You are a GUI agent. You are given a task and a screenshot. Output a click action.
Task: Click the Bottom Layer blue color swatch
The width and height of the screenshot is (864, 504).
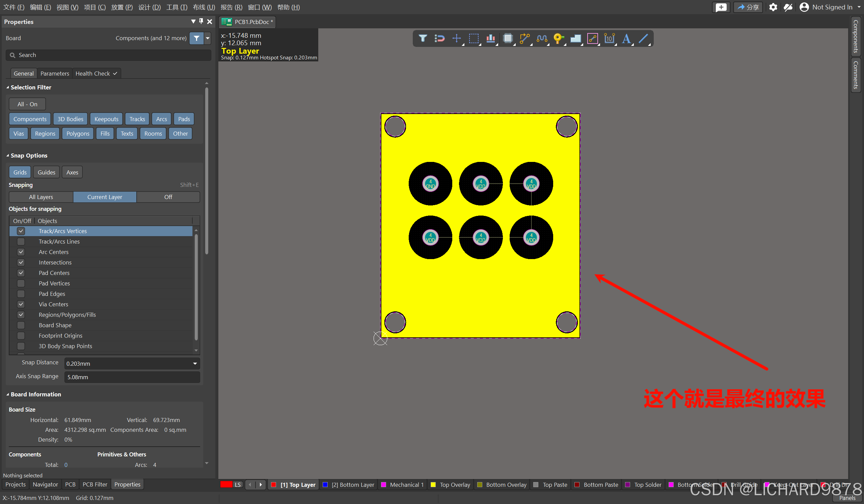pos(325,485)
